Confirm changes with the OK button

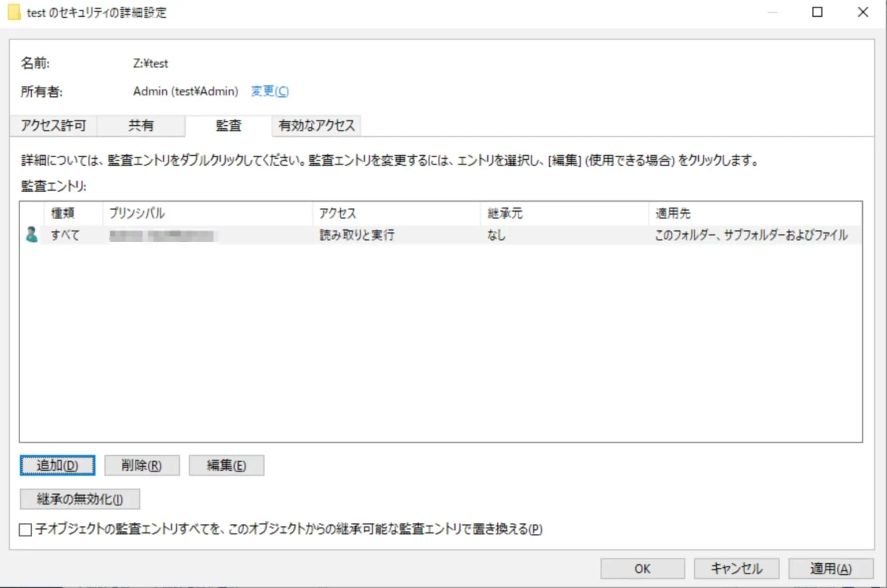tap(642, 568)
